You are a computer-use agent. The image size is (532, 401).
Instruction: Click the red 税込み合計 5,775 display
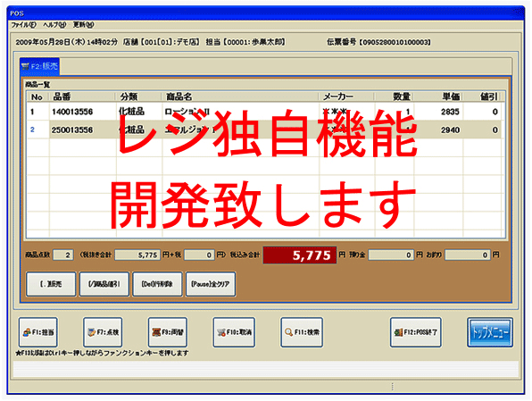coord(300,255)
